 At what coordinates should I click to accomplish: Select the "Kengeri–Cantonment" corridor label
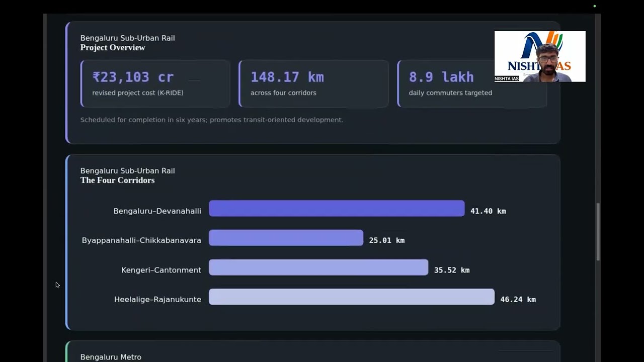pos(161,270)
